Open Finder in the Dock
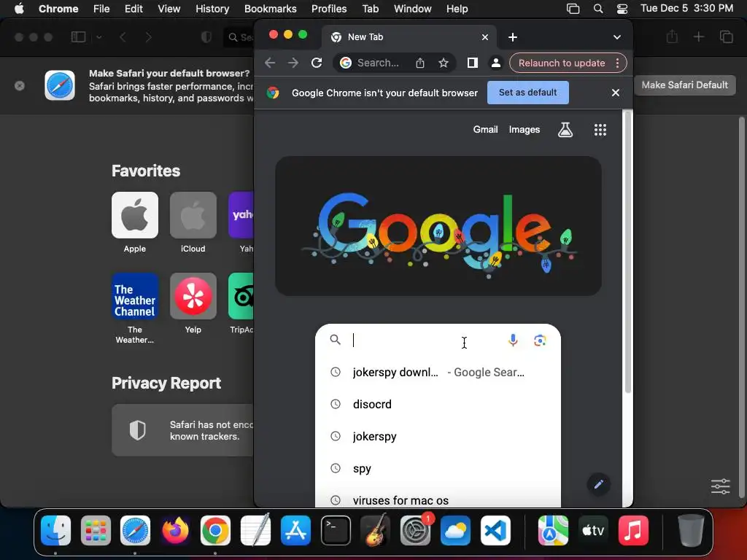This screenshot has width=747, height=560. click(x=55, y=531)
